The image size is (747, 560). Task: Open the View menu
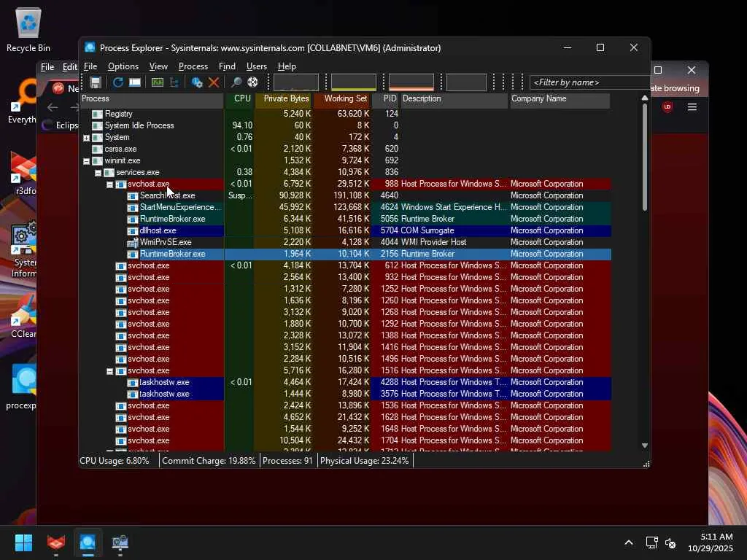click(x=158, y=66)
